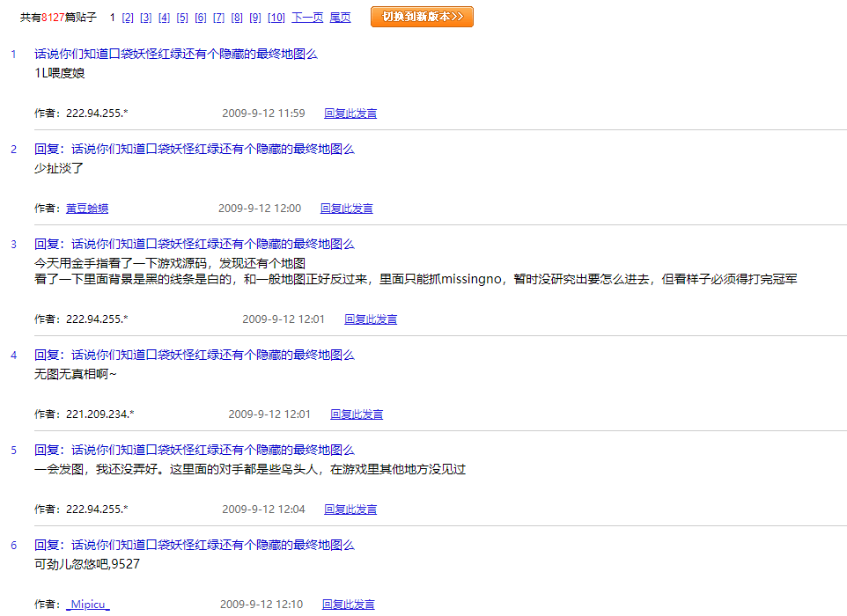847x616 pixels.
Task: Open post 6 reply title link
Action: (194, 546)
